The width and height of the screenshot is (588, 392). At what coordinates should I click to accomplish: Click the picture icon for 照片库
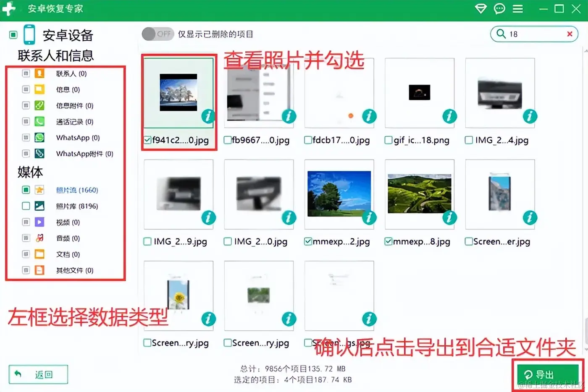[x=39, y=206]
